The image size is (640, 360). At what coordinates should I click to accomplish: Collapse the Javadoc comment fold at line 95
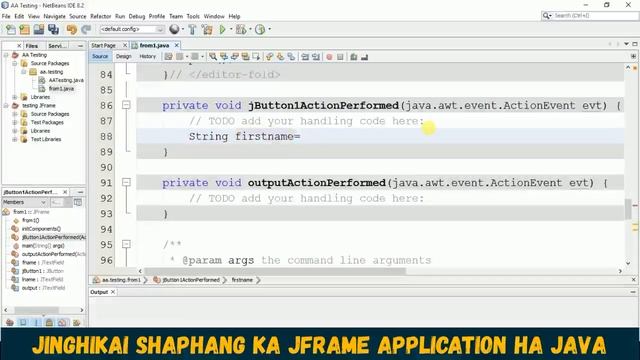[x=127, y=244]
